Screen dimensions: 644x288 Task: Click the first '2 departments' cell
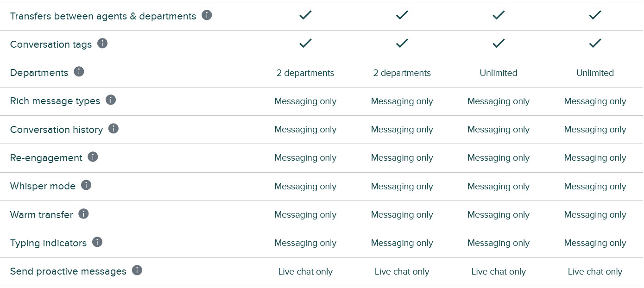click(x=305, y=73)
